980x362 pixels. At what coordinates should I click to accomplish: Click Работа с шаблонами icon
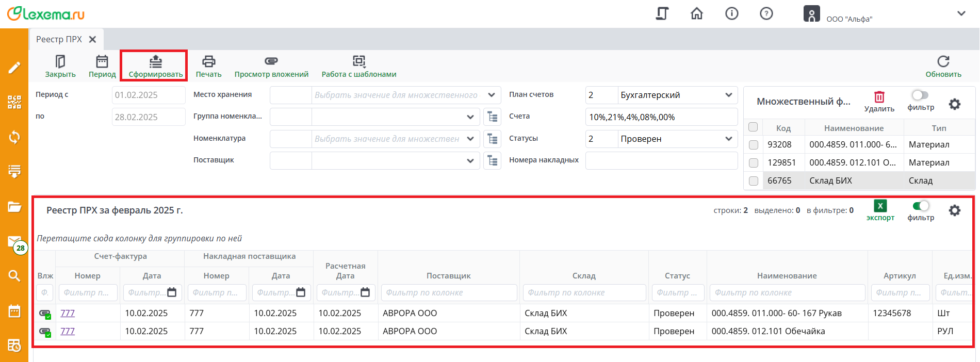[358, 62]
